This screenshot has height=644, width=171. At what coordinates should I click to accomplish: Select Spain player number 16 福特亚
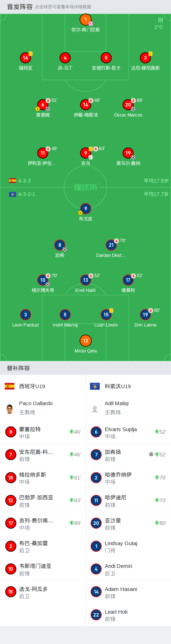pos(25,58)
